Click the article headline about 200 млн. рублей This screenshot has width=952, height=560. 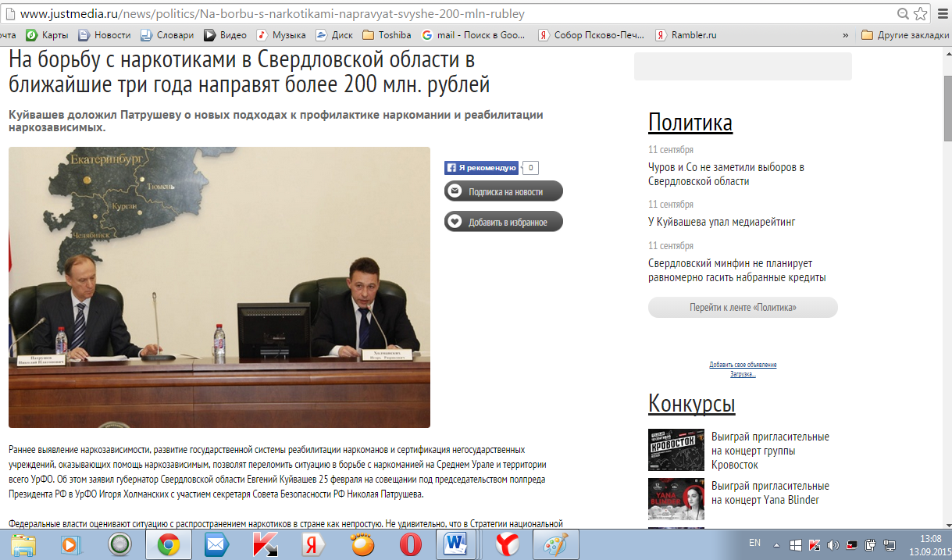tap(250, 73)
